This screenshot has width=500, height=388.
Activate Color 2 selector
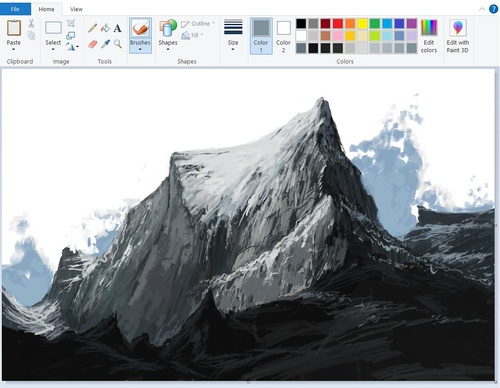pyautogui.click(x=283, y=36)
